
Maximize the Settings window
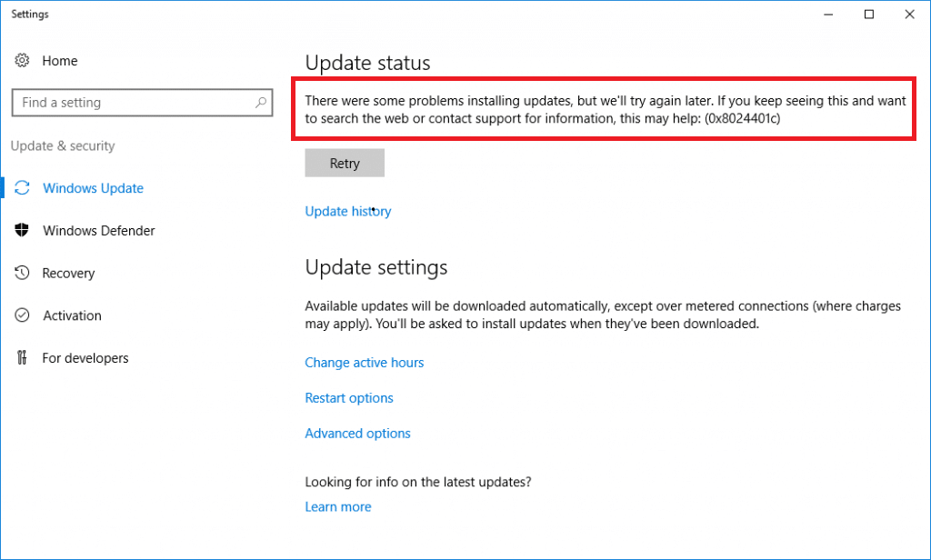(x=868, y=15)
